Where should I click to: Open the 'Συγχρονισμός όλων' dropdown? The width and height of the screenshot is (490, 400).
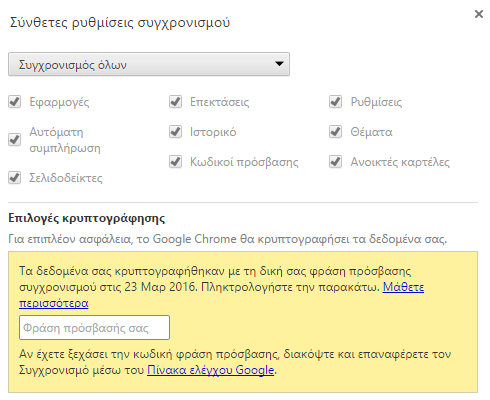point(149,64)
